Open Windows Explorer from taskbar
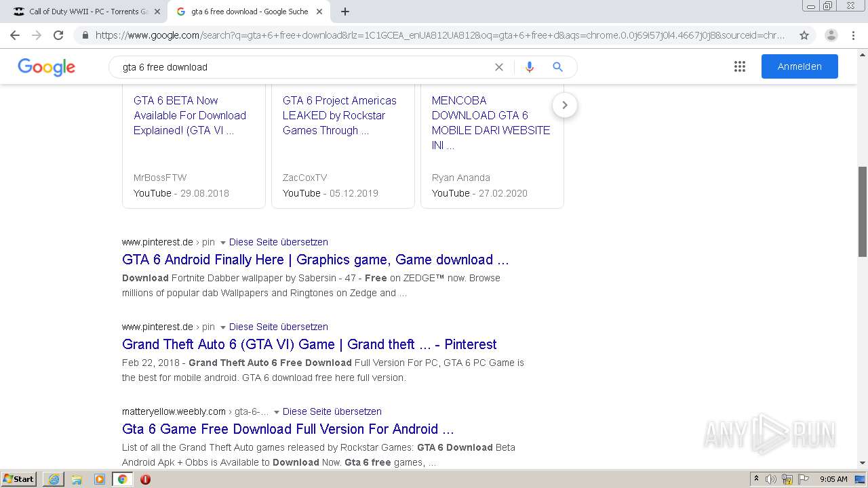 point(77,479)
